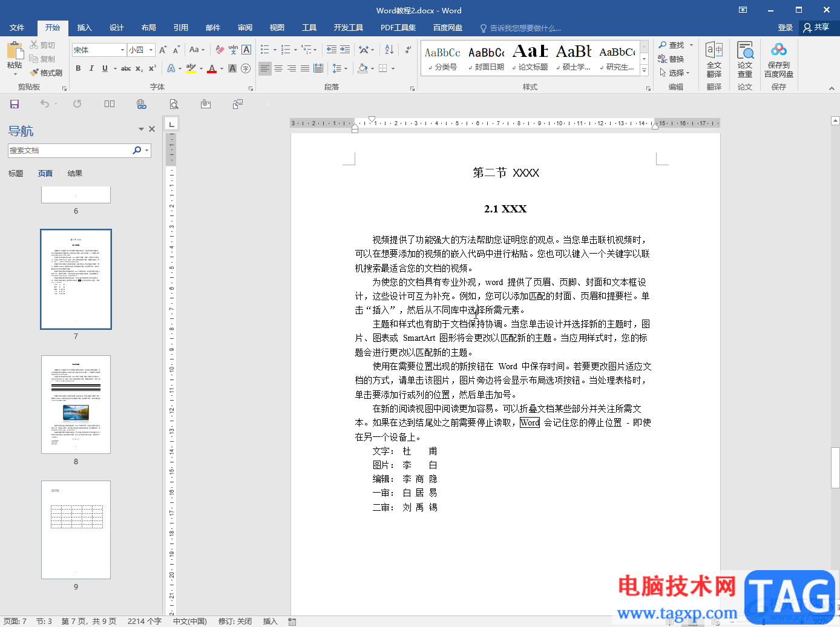Screen dimensions: 840x627
Task: Select the page 8 thumbnail in navigation
Action: pyautogui.click(x=76, y=404)
